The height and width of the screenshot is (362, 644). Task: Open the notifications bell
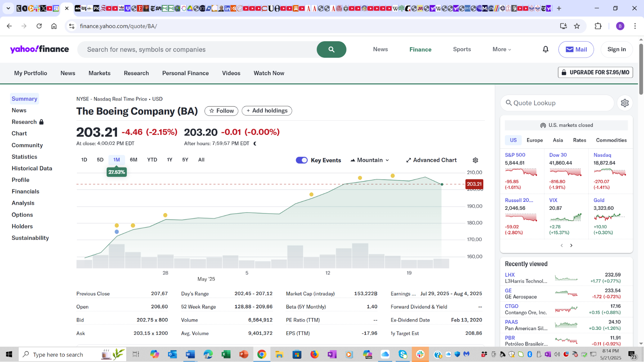pyautogui.click(x=545, y=49)
